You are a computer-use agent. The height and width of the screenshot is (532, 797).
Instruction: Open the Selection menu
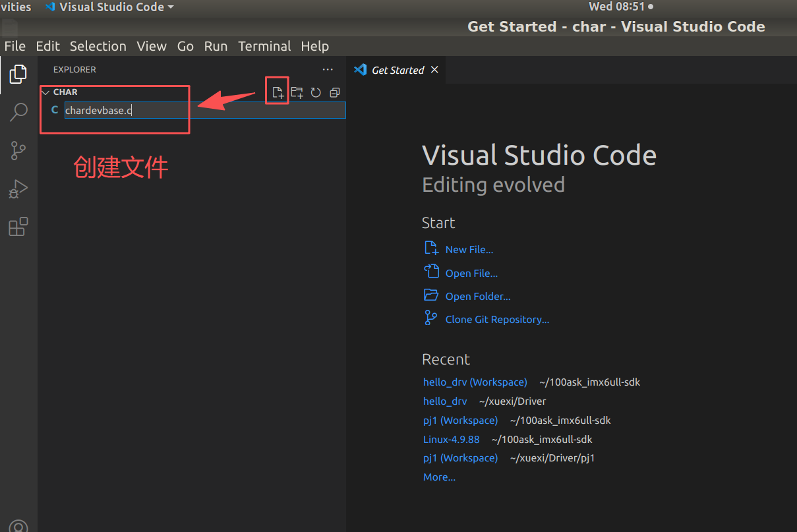click(98, 46)
